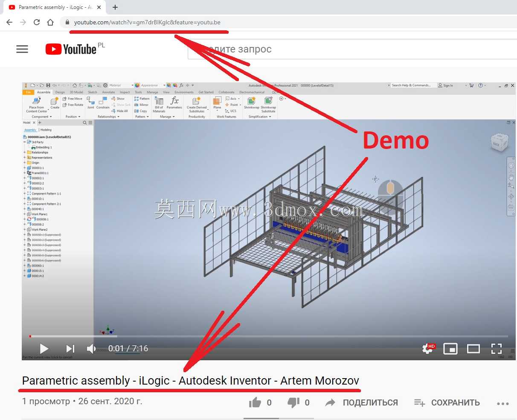This screenshot has width=517, height=420.
Task: Click the YouTube address bar URL
Action: (x=147, y=22)
